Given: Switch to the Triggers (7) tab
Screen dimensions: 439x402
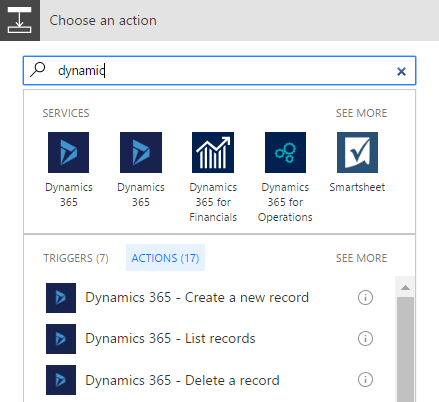Looking at the screenshot, I should 76,258.
